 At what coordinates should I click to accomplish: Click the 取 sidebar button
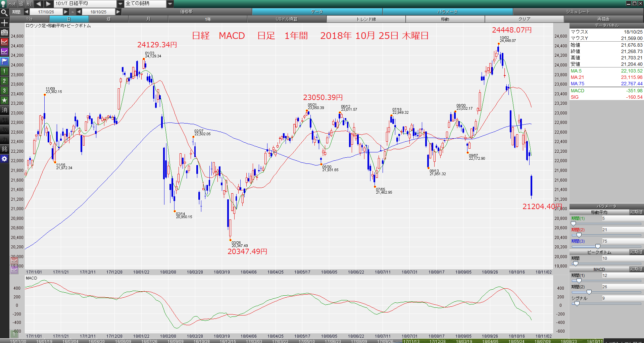(x=4, y=130)
